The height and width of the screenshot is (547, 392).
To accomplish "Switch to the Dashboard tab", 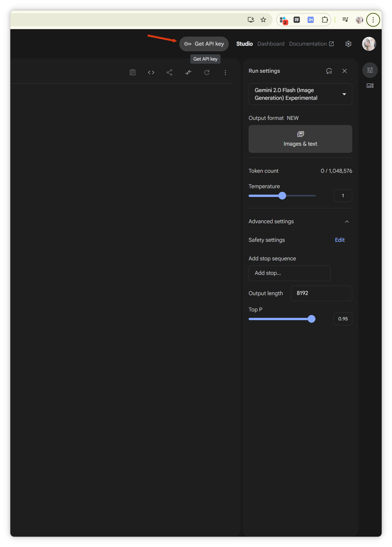I will (271, 44).
